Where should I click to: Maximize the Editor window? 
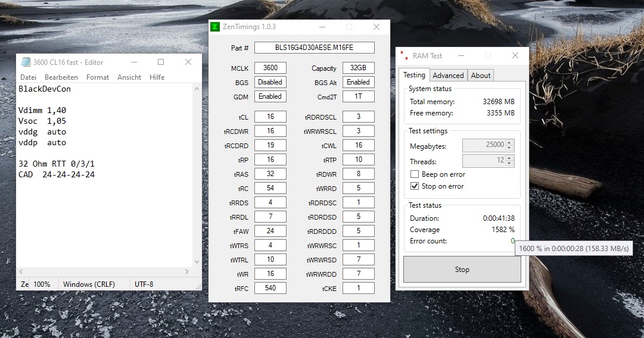pos(161,62)
